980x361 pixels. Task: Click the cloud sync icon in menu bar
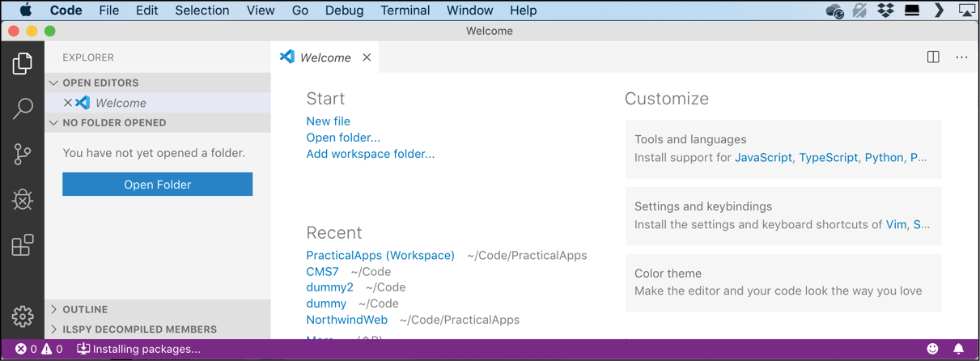(x=834, y=11)
